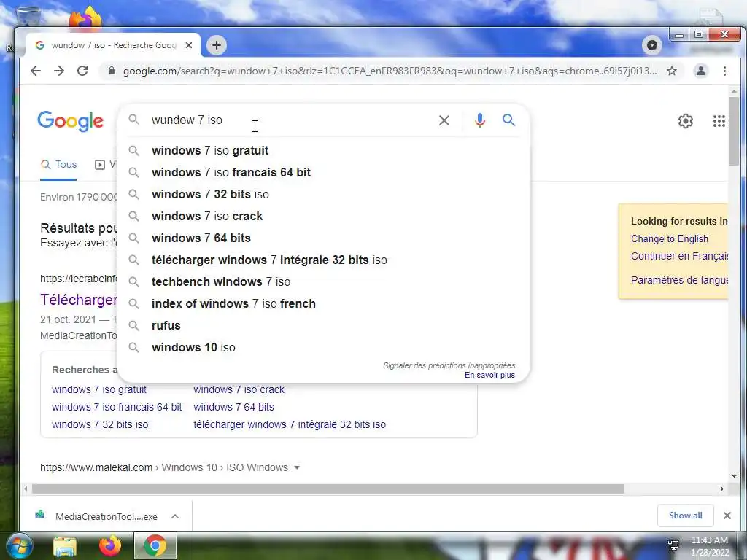
Task: Close the downloads bar with X
Action: [727, 516]
